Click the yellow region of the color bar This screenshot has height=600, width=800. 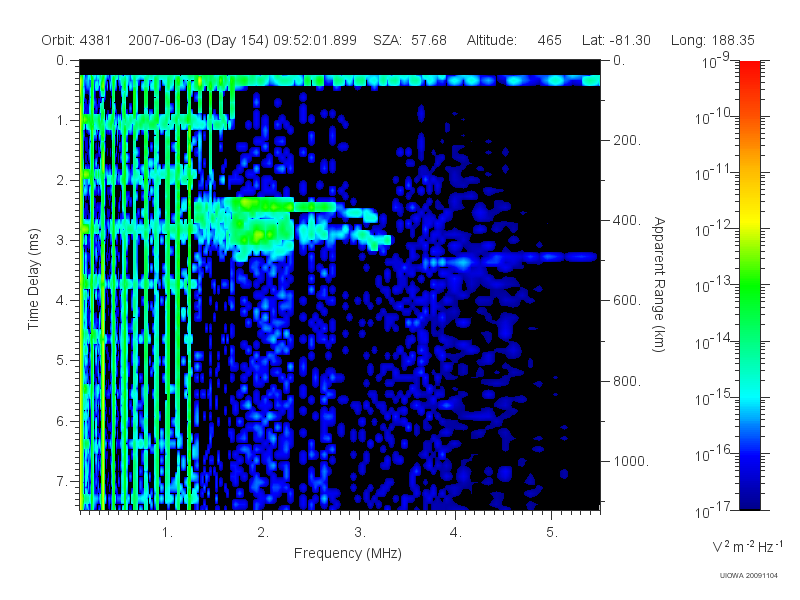tap(749, 218)
